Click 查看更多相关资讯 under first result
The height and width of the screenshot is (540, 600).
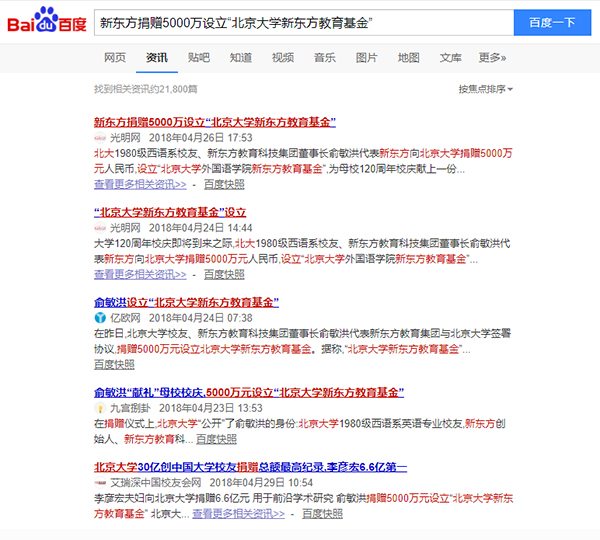(x=140, y=184)
